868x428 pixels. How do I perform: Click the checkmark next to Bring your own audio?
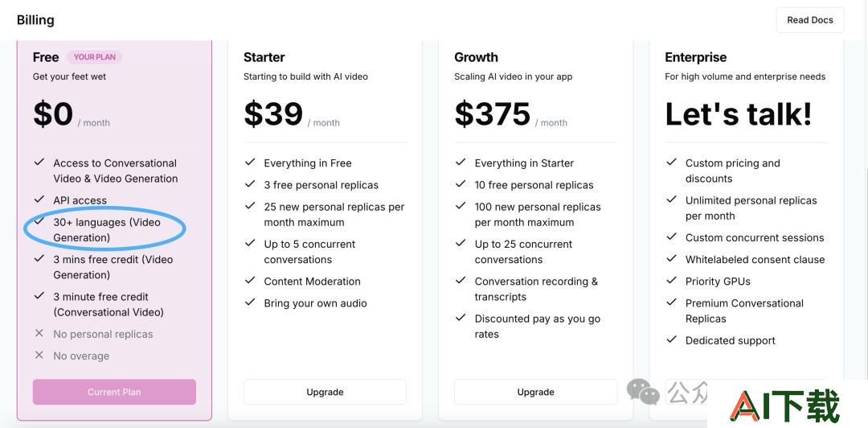(x=250, y=302)
